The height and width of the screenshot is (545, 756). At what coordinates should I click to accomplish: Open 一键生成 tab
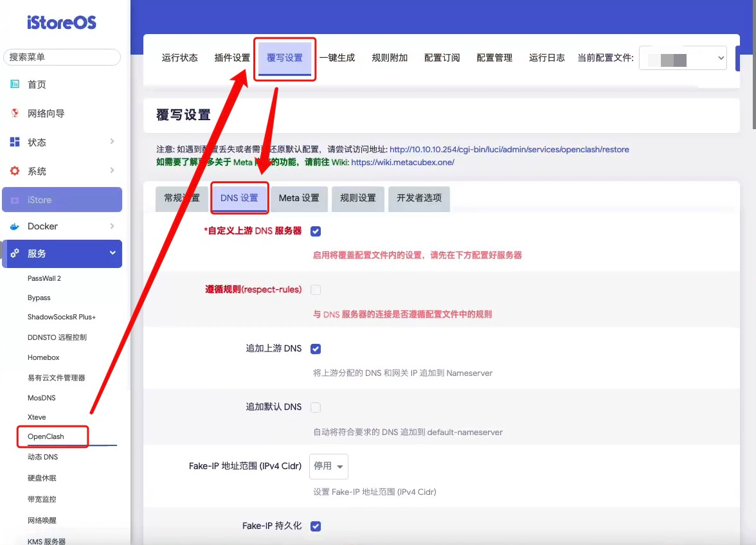tap(337, 58)
